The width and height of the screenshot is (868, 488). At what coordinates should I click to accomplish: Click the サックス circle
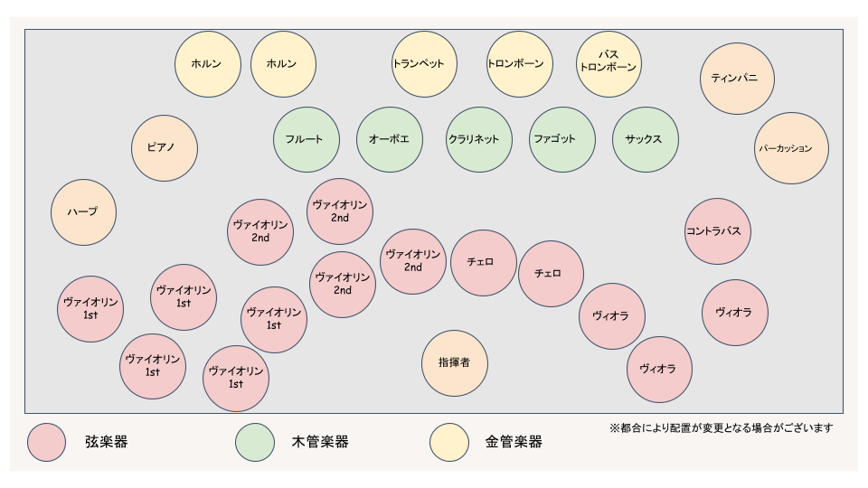point(646,139)
